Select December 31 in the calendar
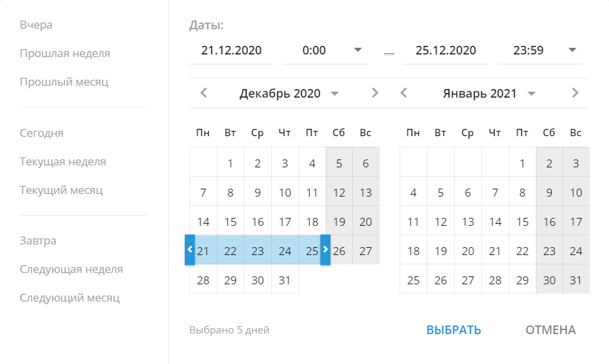The height and width of the screenshot is (364, 609). pyautogui.click(x=285, y=280)
